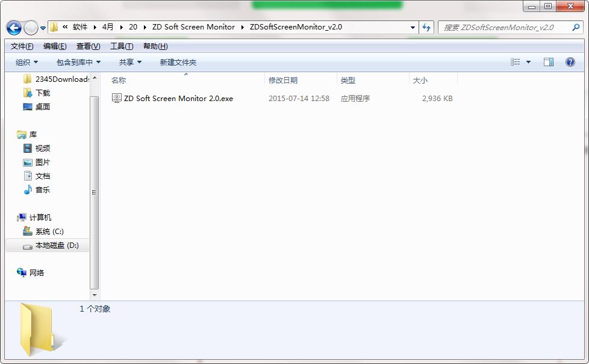Select 计算机 in navigation pane
Screen dimensions: 589x364
tap(34, 217)
